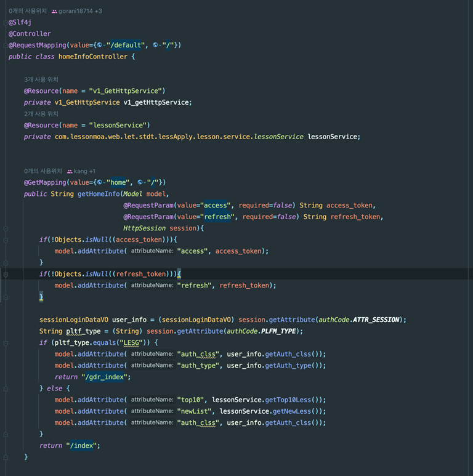Click fold end marker at highlighted closing brace

click(x=6, y=297)
